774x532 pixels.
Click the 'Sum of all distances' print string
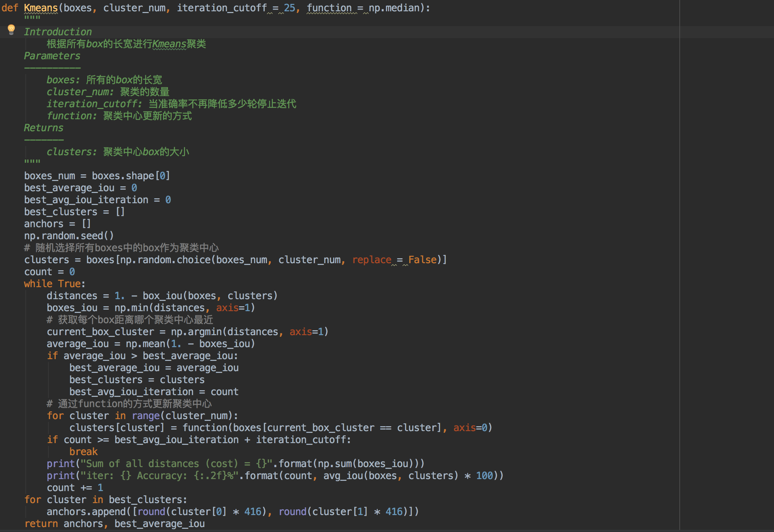(x=177, y=464)
